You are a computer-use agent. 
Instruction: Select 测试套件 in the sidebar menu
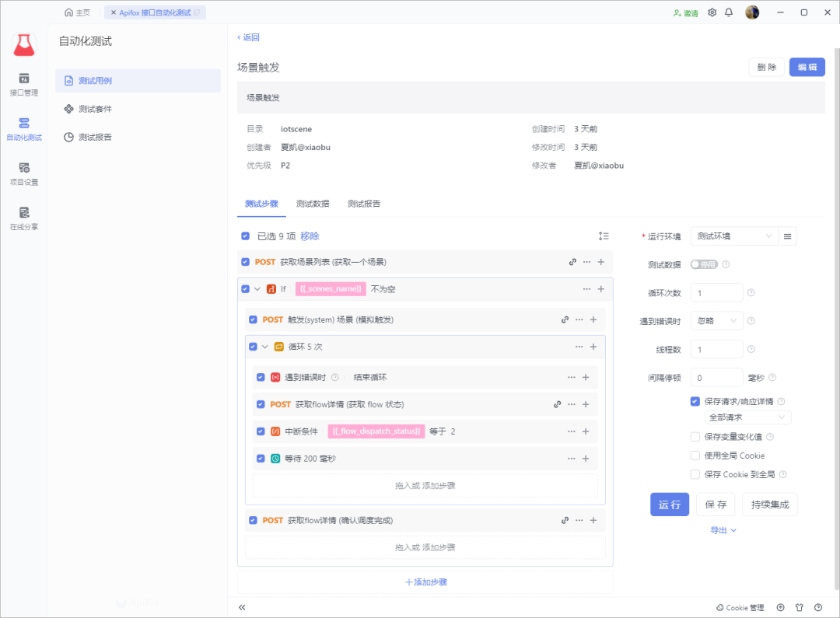tap(96, 109)
